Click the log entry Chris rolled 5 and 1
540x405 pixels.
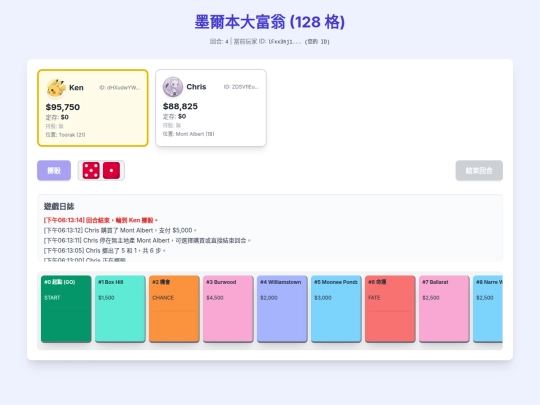pyautogui.click(x=105, y=250)
